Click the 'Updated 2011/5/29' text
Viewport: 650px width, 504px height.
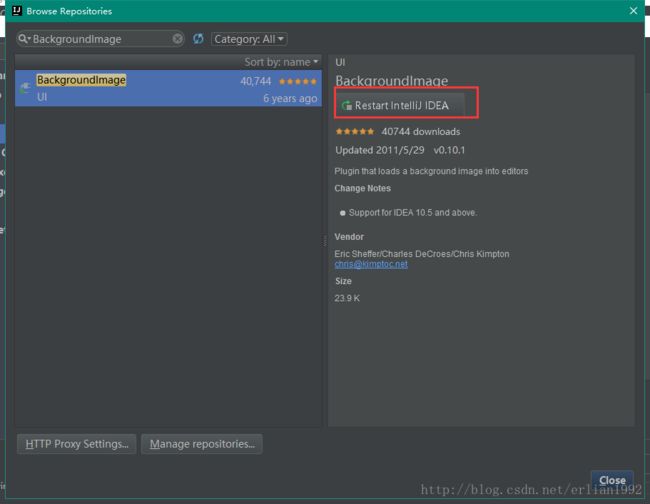(x=380, y=150)
